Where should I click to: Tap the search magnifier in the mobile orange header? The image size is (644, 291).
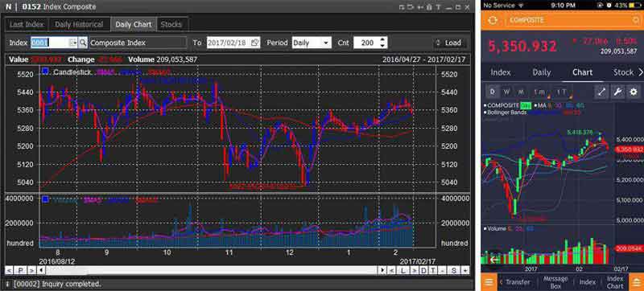[x=637, y=20]
